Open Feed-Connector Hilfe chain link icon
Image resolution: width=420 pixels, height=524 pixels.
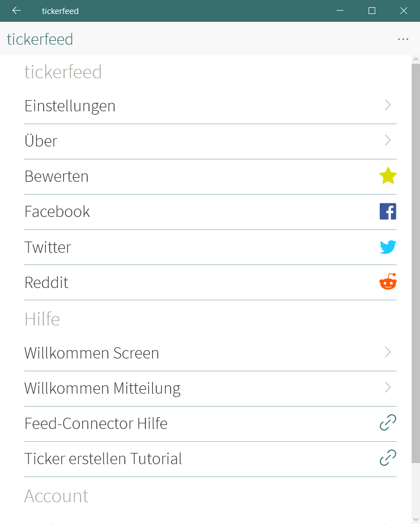pyautogui.click(x=388, y=422)
